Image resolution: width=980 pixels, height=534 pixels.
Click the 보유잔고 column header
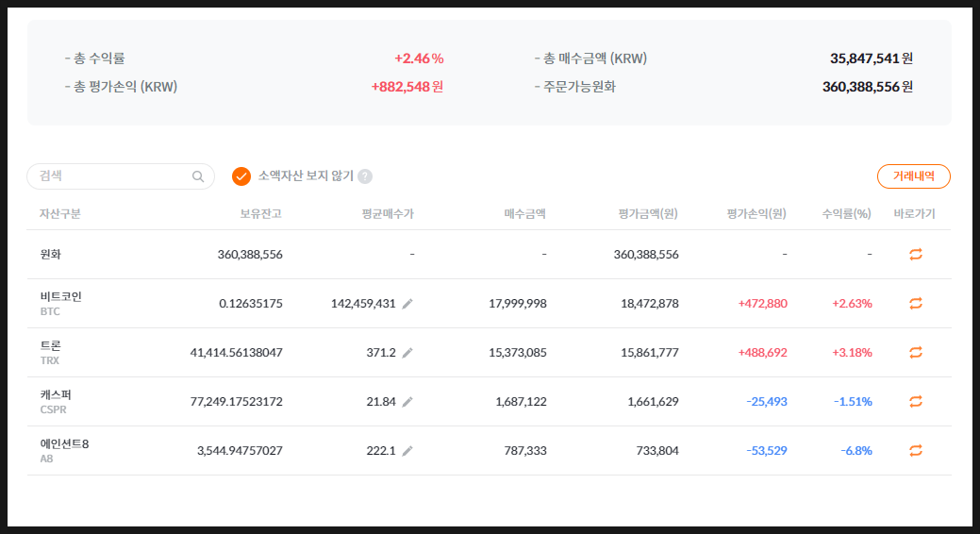(x=261, y=214)
